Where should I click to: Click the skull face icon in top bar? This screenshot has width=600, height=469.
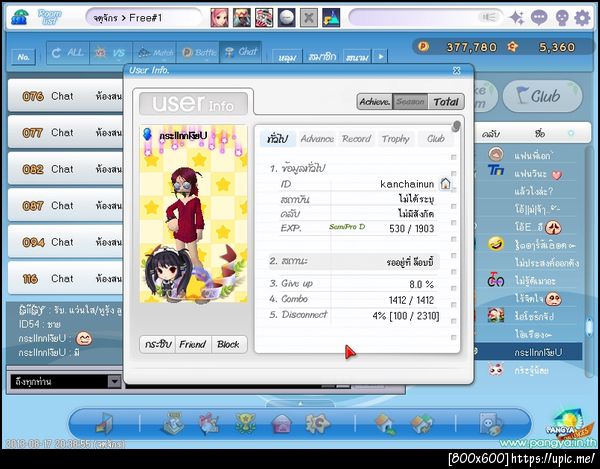561,18
